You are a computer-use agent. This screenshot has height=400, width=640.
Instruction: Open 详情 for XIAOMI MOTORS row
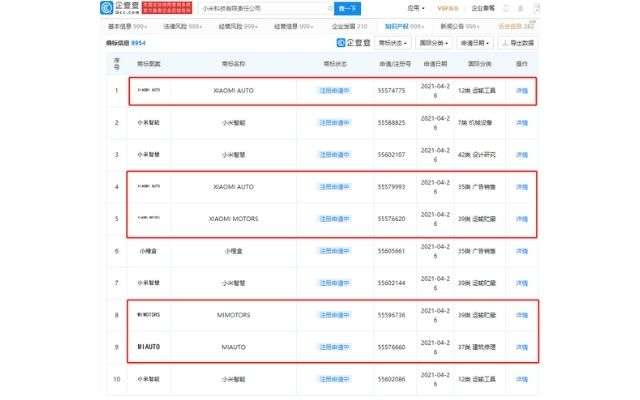[x=522, y=219]
